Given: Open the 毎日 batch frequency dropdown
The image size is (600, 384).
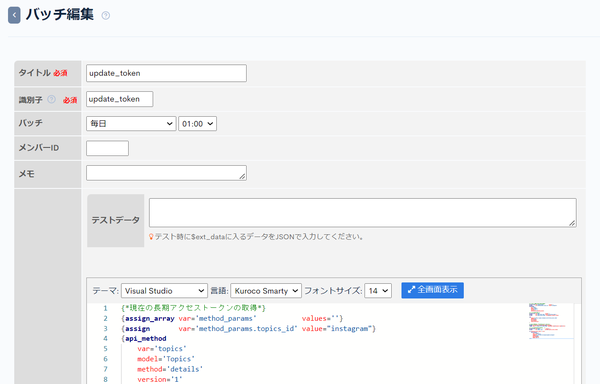Looking at the screenshot, I should coord(131,124).
